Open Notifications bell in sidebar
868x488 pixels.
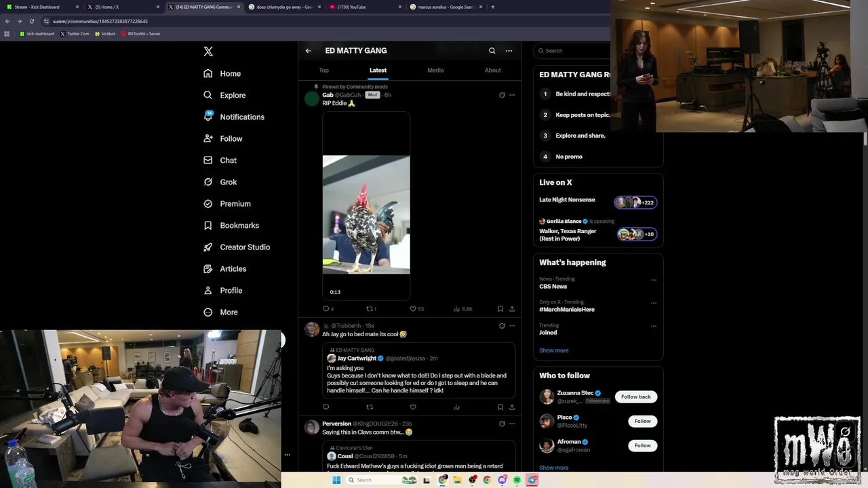coord(234,117)
